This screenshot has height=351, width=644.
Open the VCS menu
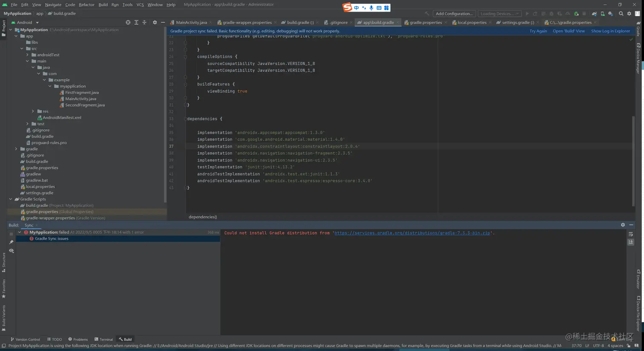[x=140, y=5]
